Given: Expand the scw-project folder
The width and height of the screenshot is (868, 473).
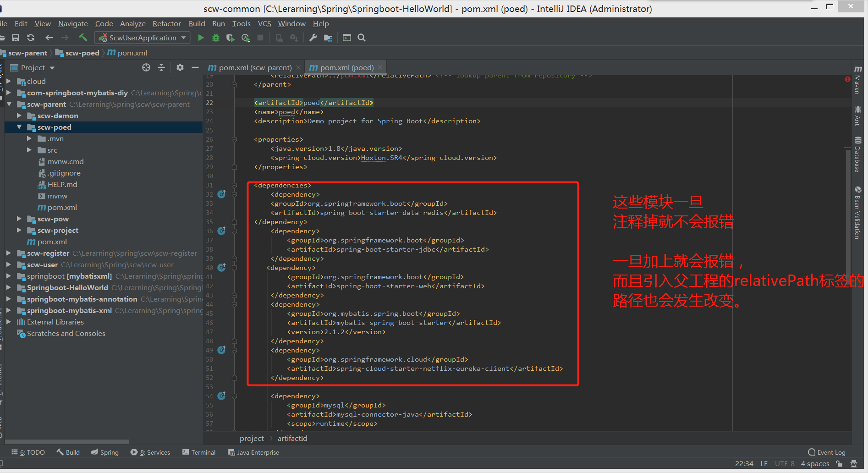Looking at the screenshot, I should (19, 230).
